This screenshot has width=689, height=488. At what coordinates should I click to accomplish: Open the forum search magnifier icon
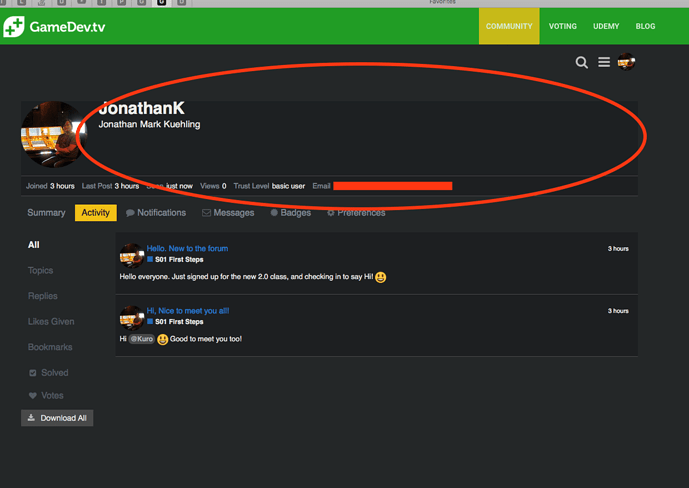coord(581,62)
